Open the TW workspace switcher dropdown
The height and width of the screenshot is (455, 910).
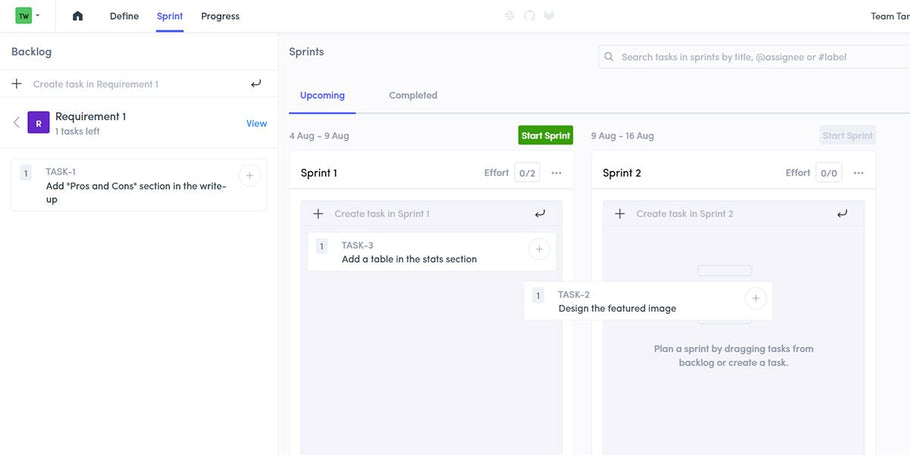pyautogui.click(x=27, y=16)
